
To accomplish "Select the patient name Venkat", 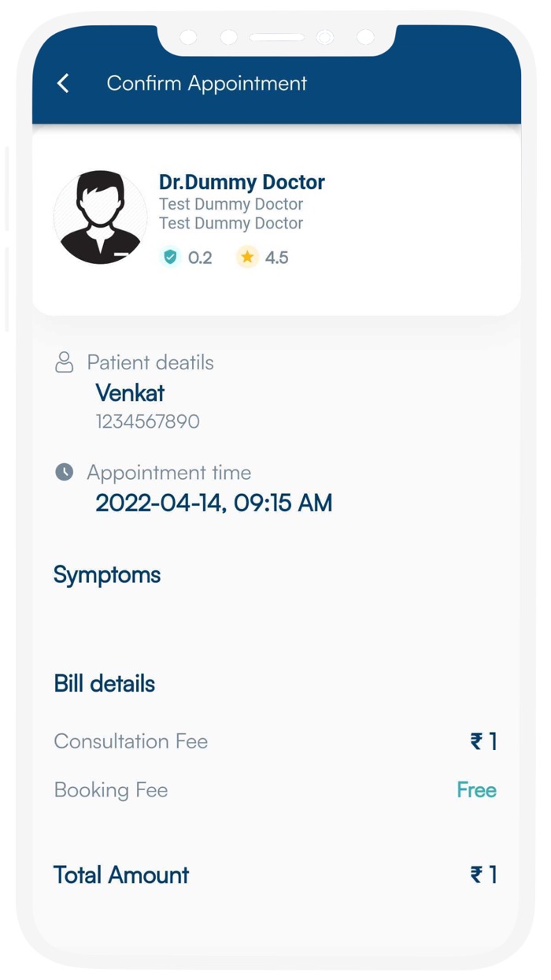I will click(129, 393).
